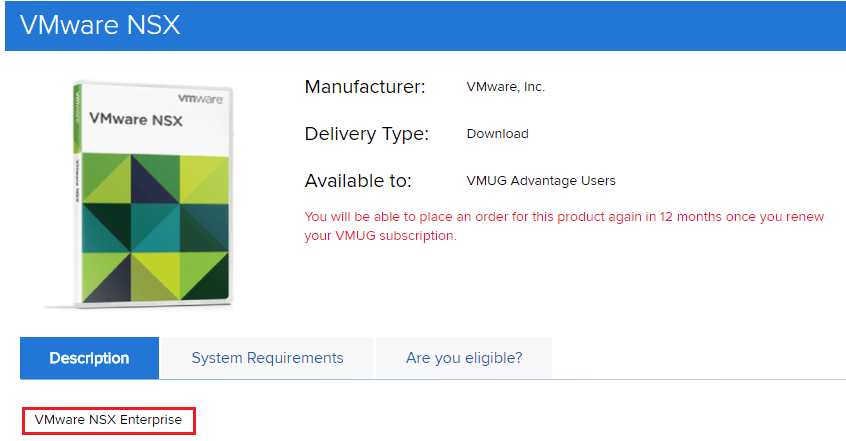The height and width of the screenshot is (441, 846).
Task: Click the Manufacturer label
Action: pyautogui.click(x=365, y=87)
